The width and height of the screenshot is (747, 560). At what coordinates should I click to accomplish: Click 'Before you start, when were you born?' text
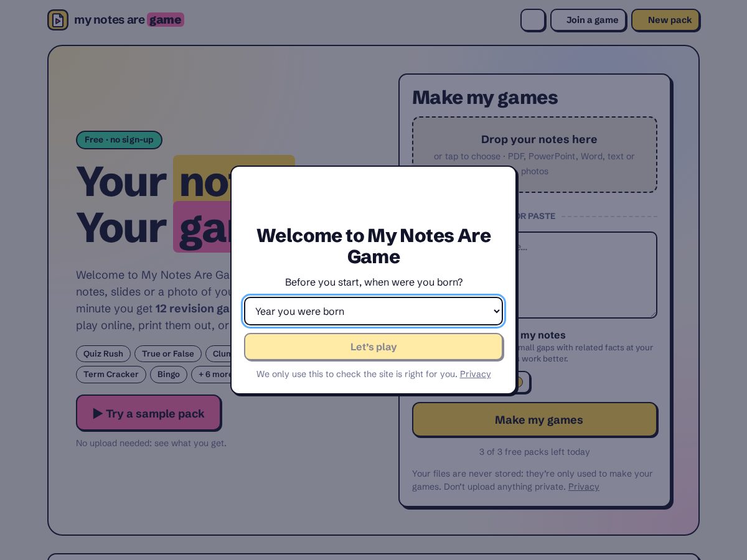click(x=374, y=282)
